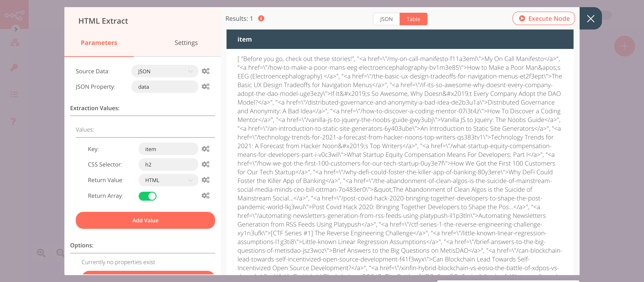644x282 pixels.
Task: Open the Source Data dropdown
Action: pos(165,71)
